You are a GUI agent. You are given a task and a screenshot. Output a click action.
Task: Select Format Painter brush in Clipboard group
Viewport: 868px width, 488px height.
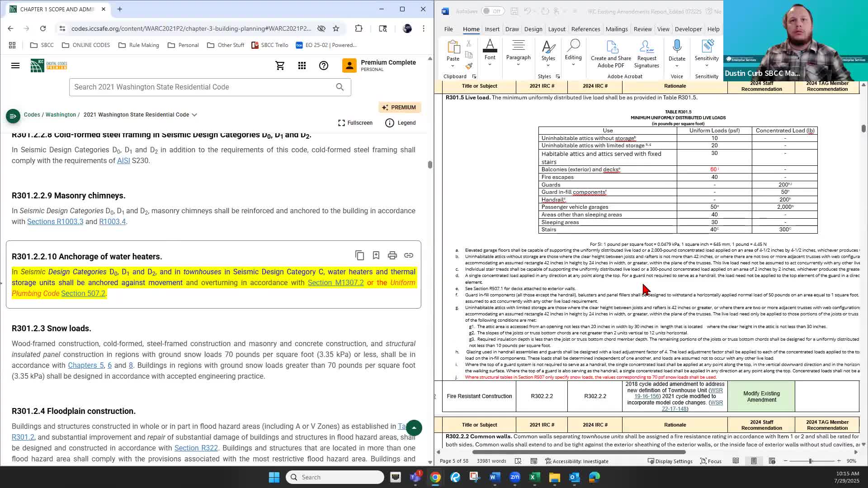pyautogui.click(x=469, y=66)
